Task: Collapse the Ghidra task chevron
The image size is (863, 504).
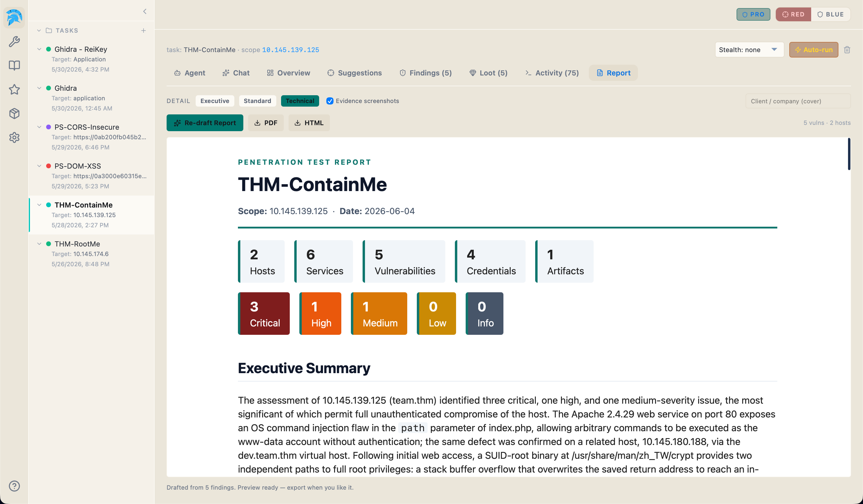Action: click(x=39, y=88)
